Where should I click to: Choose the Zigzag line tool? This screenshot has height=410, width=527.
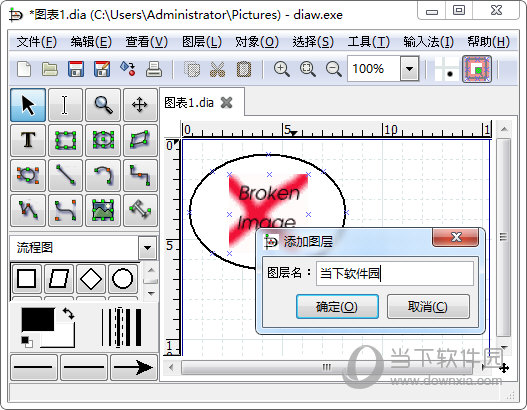point(140,175)
